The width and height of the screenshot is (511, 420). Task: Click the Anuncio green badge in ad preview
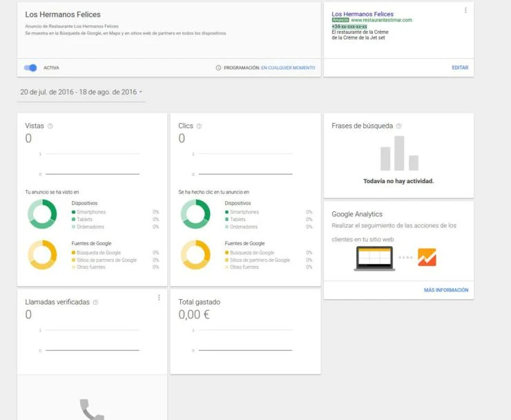pos(340,20)
